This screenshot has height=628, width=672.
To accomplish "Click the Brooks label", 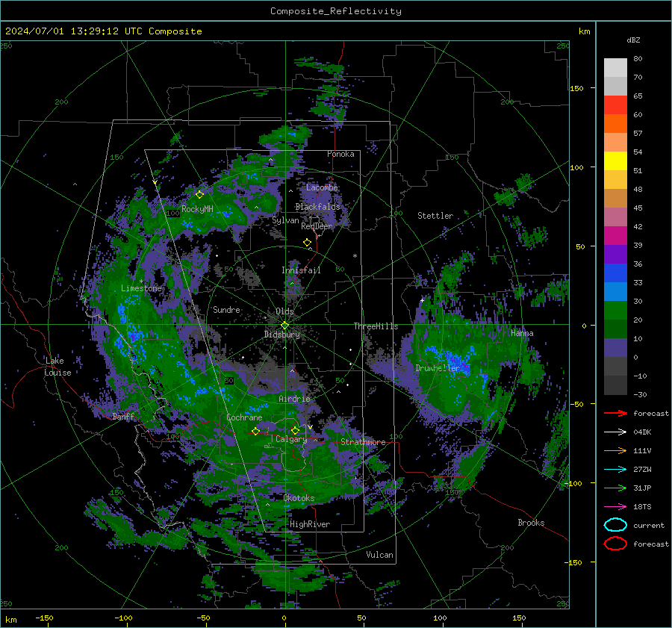I will (x=531, y=523).
